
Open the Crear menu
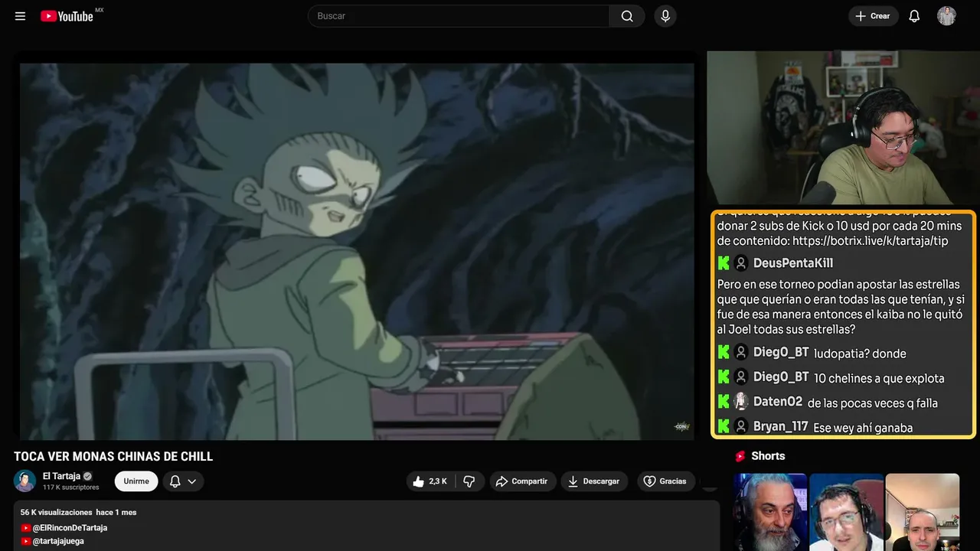[x=873, y=16]
